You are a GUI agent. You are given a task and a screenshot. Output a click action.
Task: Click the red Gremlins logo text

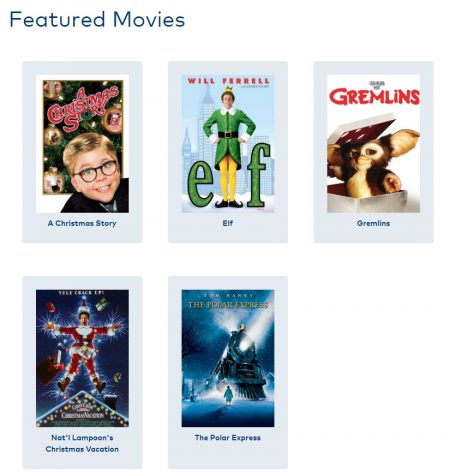(x=374, y=97)
